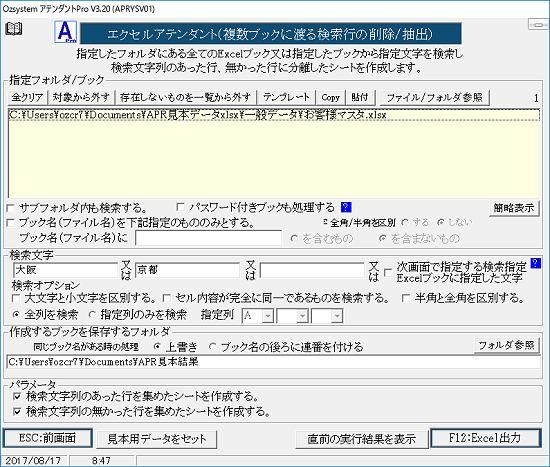Click the blue help icon beside パスワード付きブック
The height and width of the screenshot is (467, 550).
[x=346, y=207]
